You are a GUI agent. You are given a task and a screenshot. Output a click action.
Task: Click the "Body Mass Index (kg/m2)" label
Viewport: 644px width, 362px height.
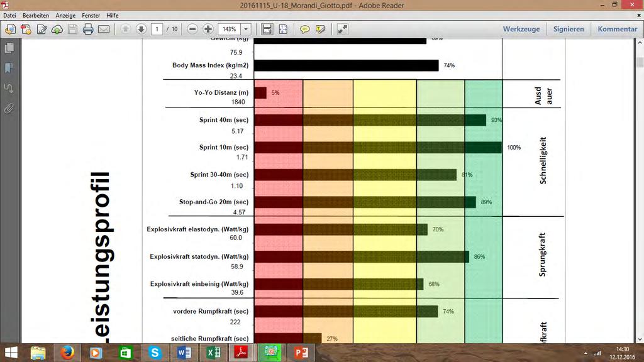click(210, 65)
